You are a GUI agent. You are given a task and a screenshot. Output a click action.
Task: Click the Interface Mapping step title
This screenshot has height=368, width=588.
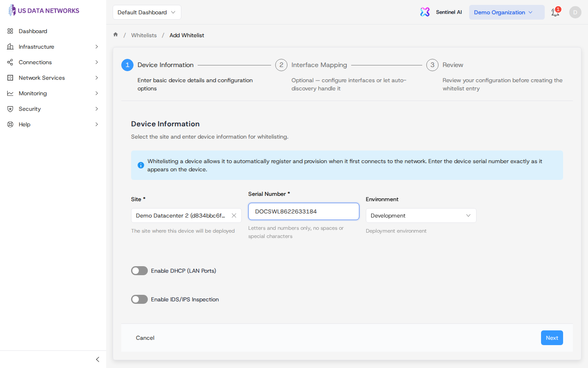[319, 65]
